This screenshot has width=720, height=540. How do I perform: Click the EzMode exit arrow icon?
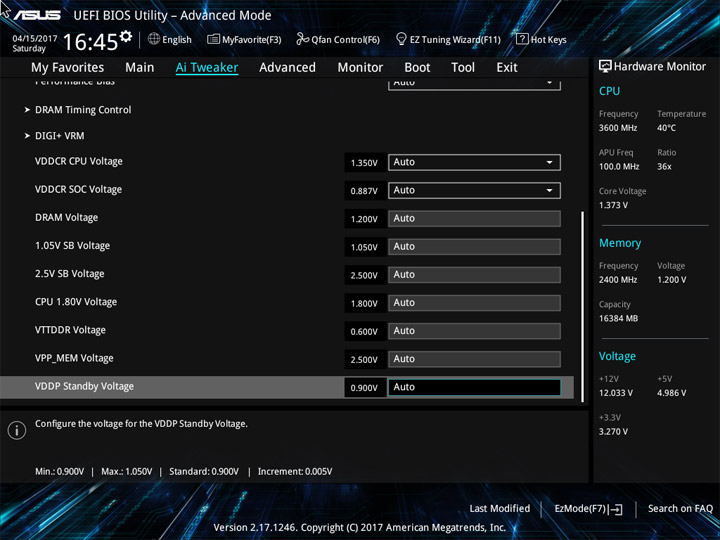coord(617,509)
